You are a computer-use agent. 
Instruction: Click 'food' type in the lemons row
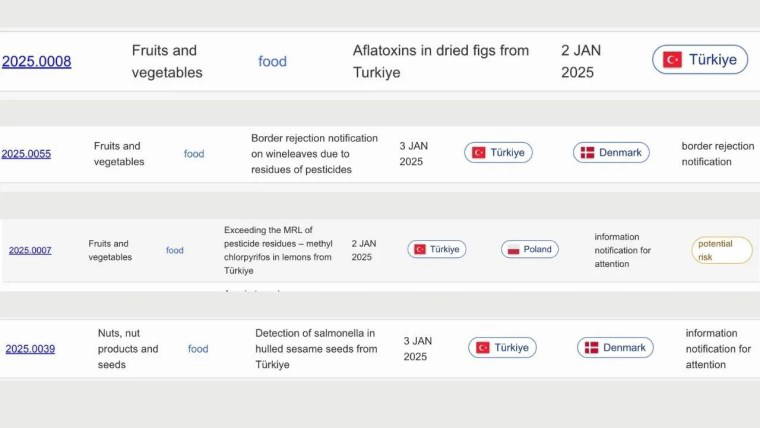click(175, 250)
